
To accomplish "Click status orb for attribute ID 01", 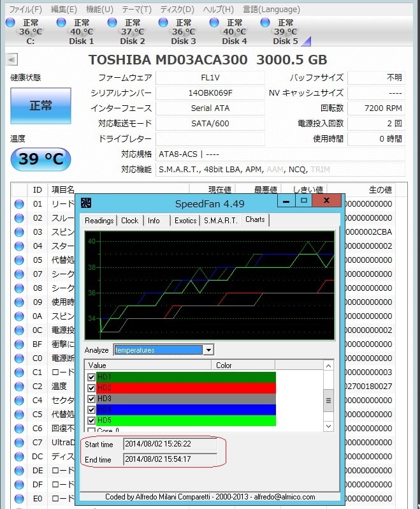I will 19,204.
